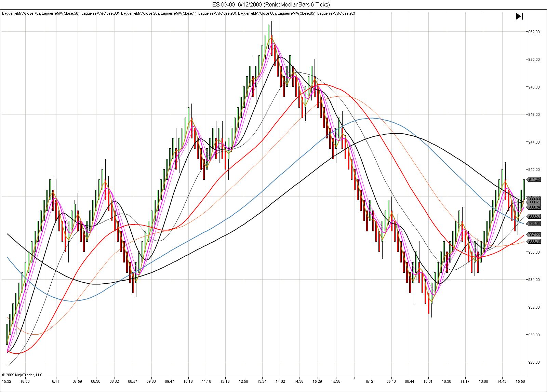This screenshot has height=392, width=547.
Task: Click the "15:38" time axis label
Action: [336, 381]
